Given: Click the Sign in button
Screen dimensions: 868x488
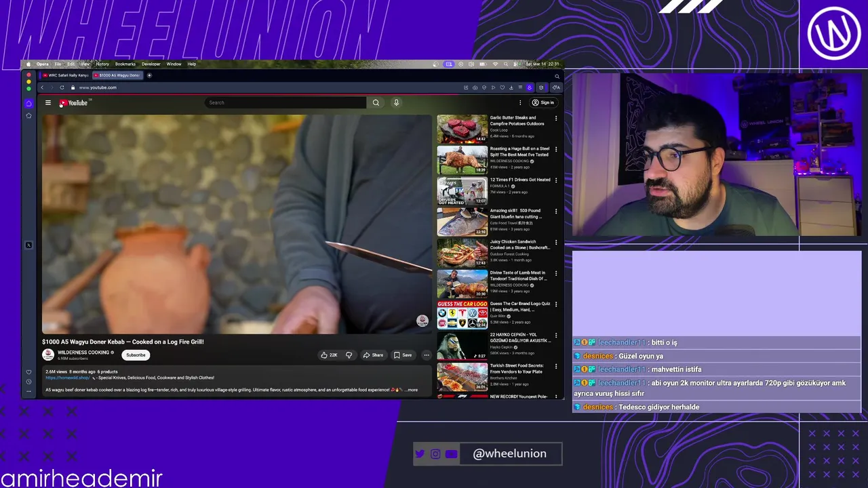Looking at the screenshot, I should click(x=543, y=102).
